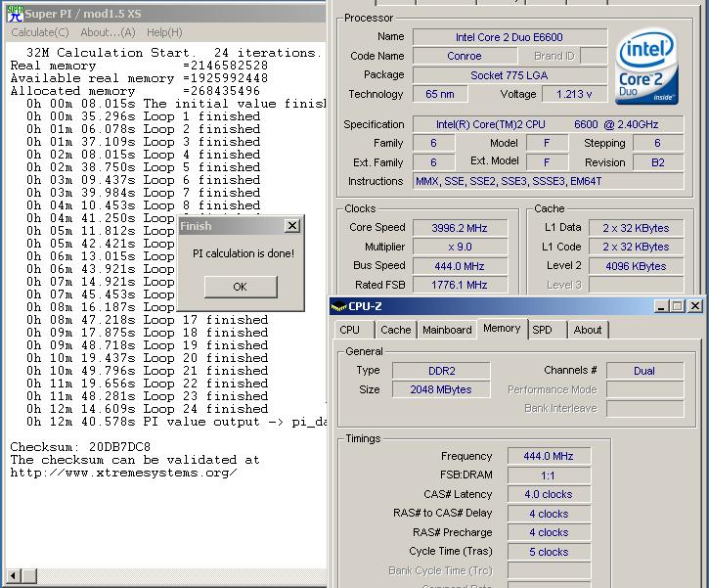Click the RAS# Precharge value 4 clocks

pyautogui.click(x=549, y=532)
